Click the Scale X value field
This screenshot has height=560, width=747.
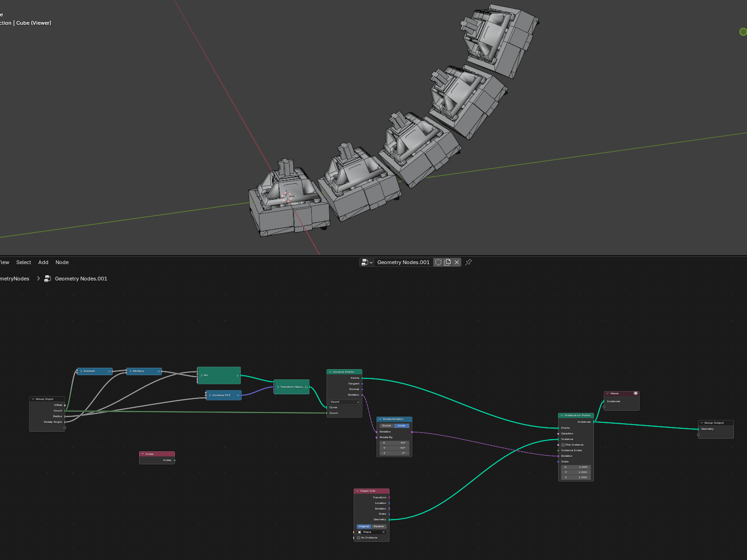point(576,467)
